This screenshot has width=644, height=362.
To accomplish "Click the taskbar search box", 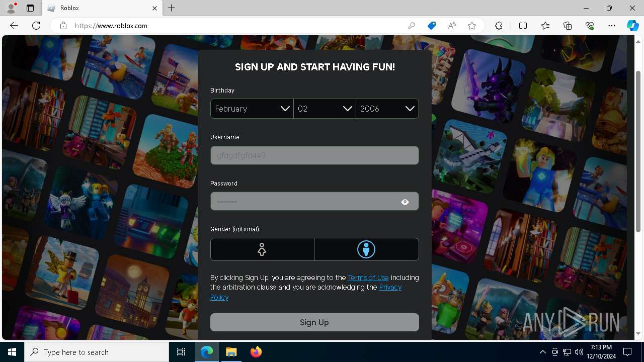I will (97, 352).
